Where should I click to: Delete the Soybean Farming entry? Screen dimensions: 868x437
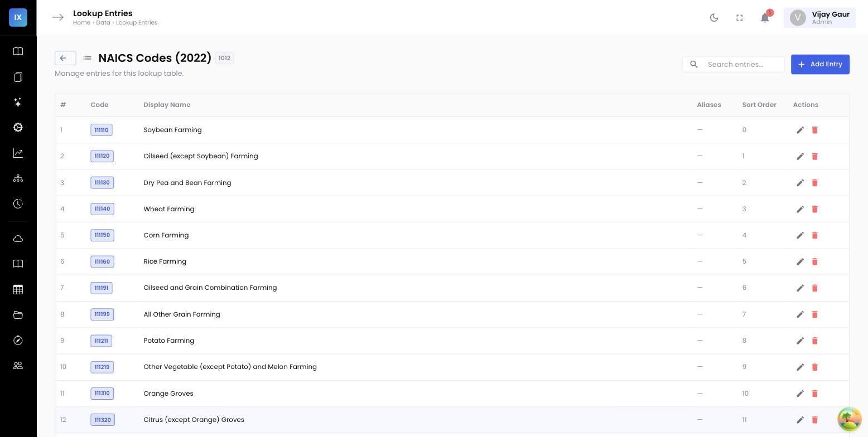(x=814, y=130)
